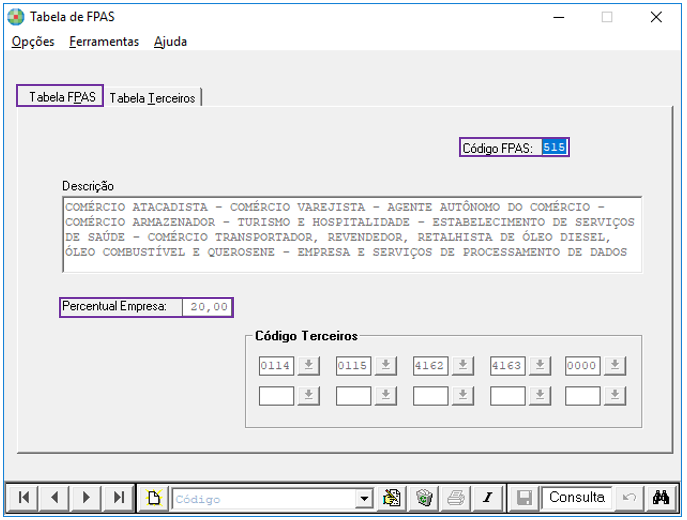Go to the next record
The width and height of the screenshot is (687, 520).
86,498
